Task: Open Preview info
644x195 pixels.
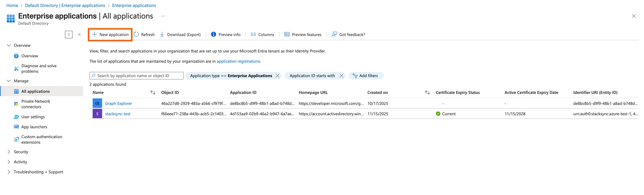Action: [226, 35]
